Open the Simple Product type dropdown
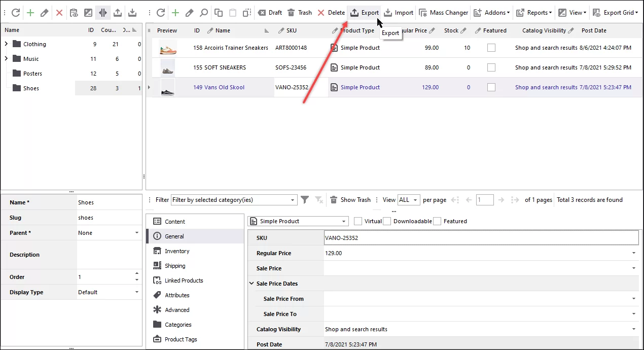This screenshot has width=644, height=350. coord(344,221)
